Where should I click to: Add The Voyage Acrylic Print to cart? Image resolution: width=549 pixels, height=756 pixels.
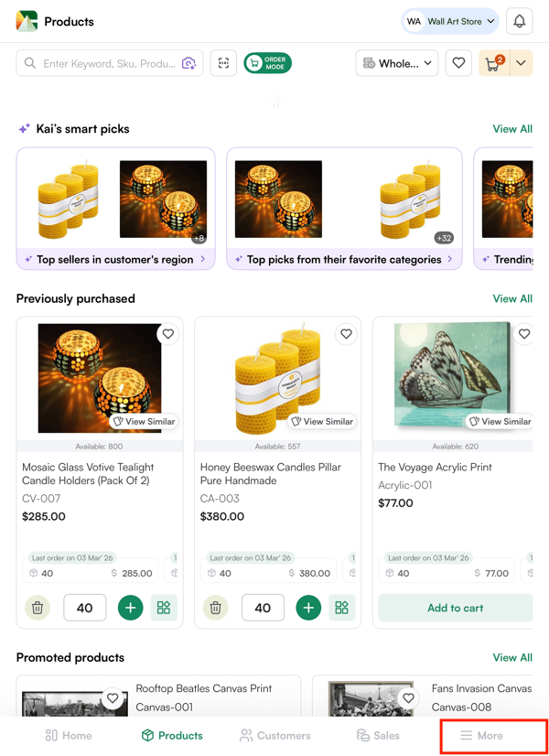point(455,608)
